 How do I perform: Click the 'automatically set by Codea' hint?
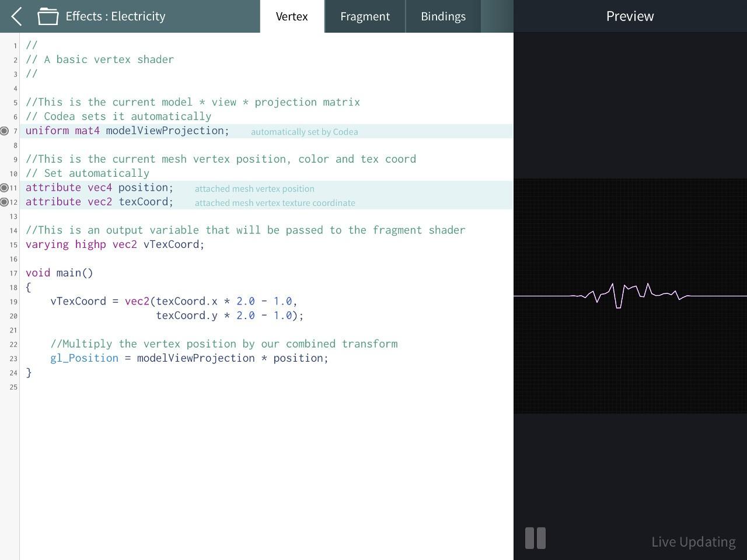point(304,132)
